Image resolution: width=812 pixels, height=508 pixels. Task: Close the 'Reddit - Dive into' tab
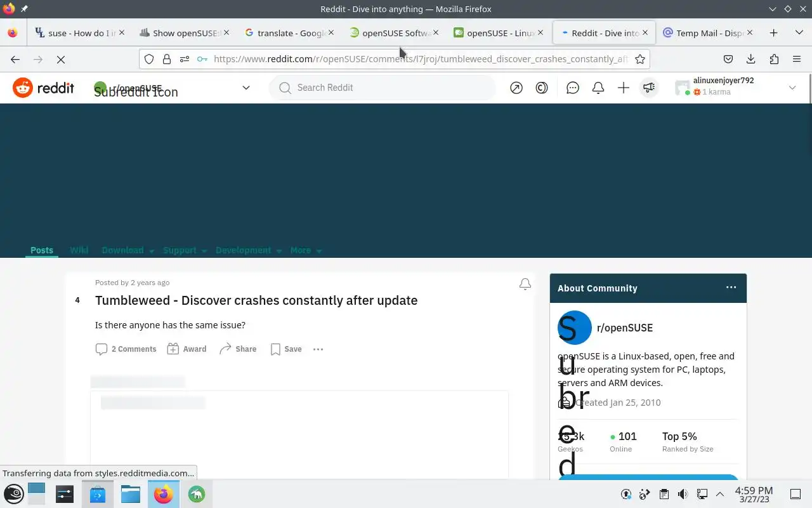645,32
